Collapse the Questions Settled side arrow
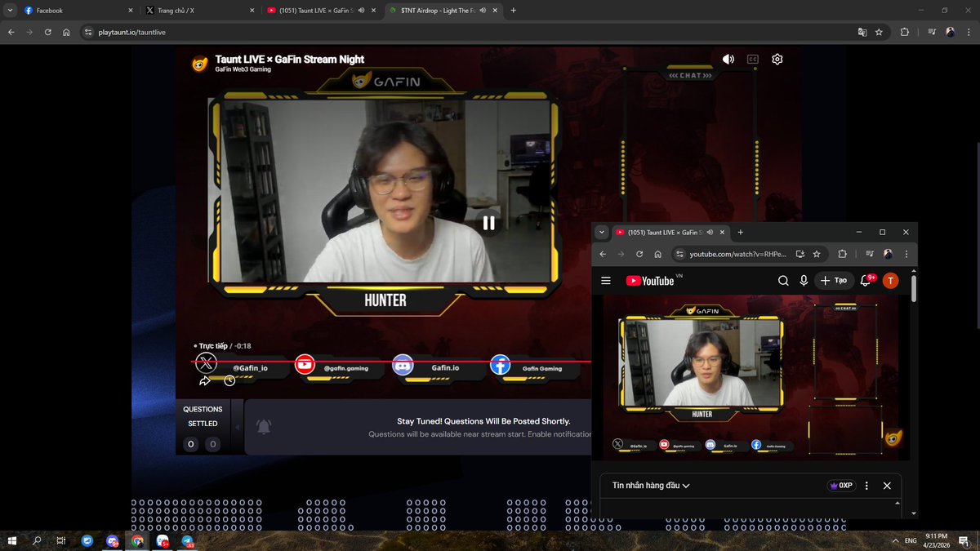 point(238,427)
